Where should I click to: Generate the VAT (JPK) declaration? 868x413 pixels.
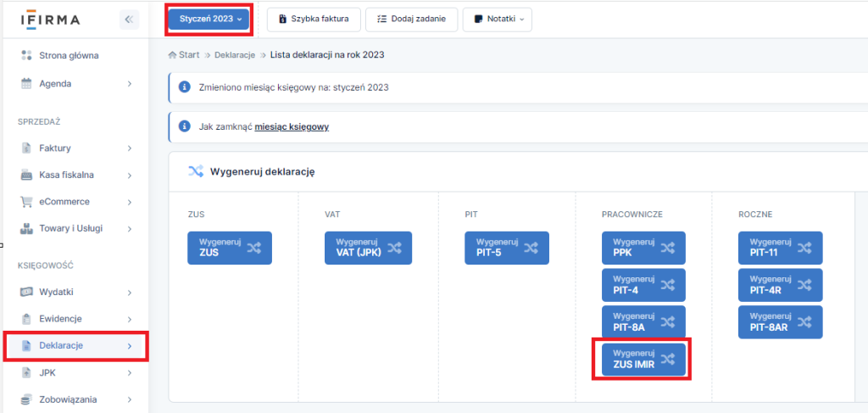[368, 248]
